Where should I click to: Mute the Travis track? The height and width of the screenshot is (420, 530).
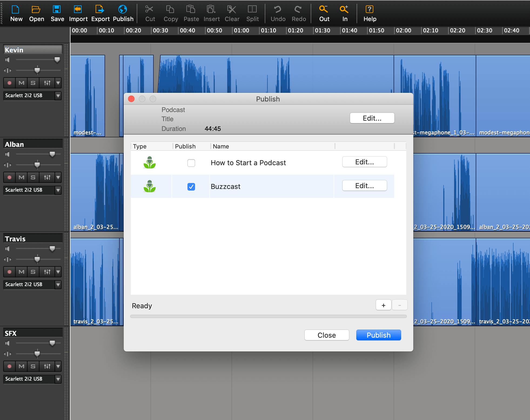click(x=21, y=272)
